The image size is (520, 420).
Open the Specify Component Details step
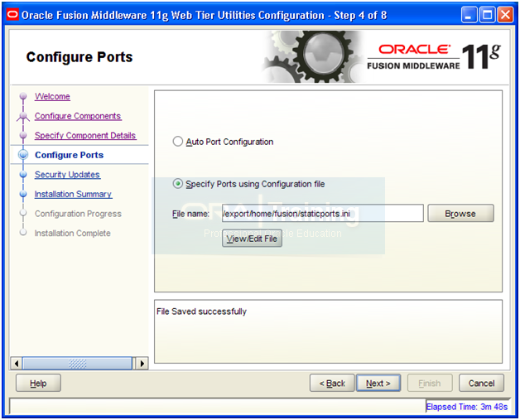(x=85, y=135)
